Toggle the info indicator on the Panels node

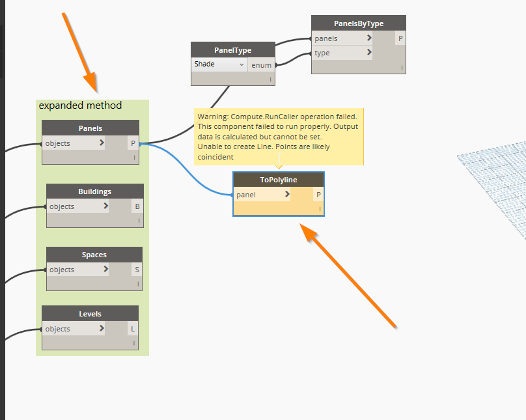pyautogui.click(x=133, y=157)
